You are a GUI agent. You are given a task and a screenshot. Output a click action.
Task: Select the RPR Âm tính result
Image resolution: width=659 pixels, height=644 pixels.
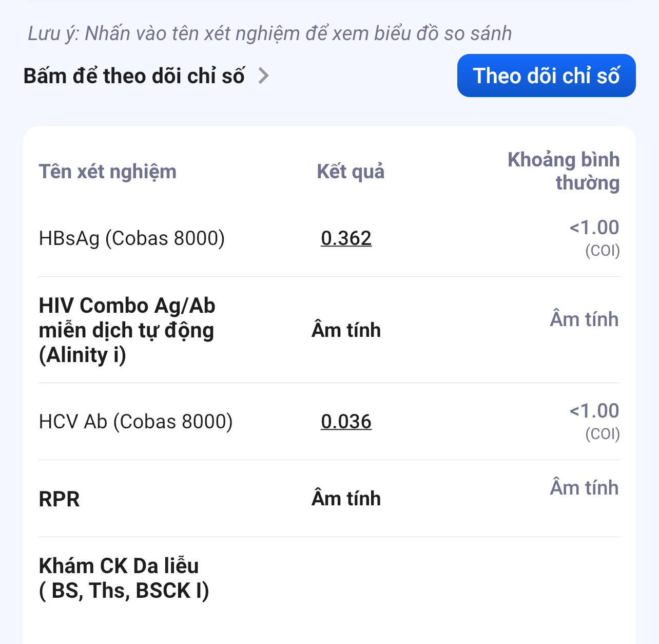pos(346,499)
